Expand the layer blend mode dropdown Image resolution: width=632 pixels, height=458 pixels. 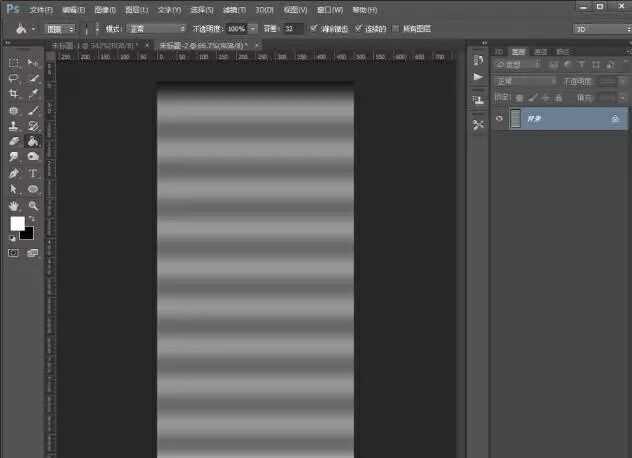525,81
